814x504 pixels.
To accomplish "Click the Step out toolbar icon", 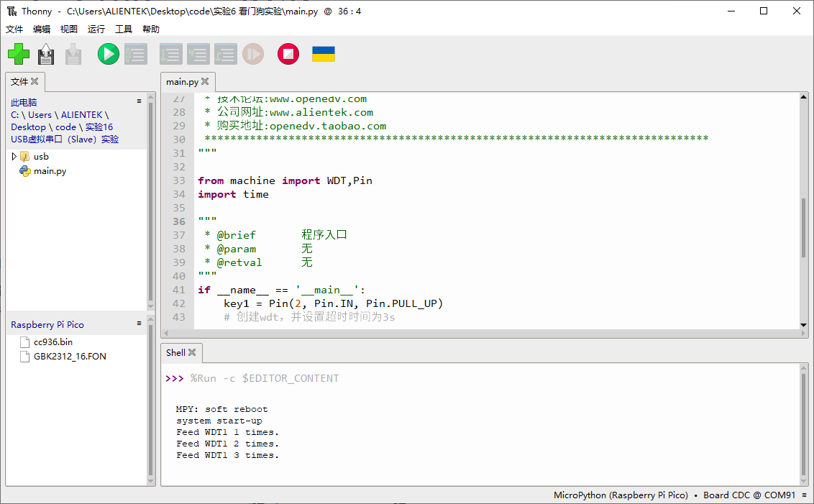I will [226, 54].
